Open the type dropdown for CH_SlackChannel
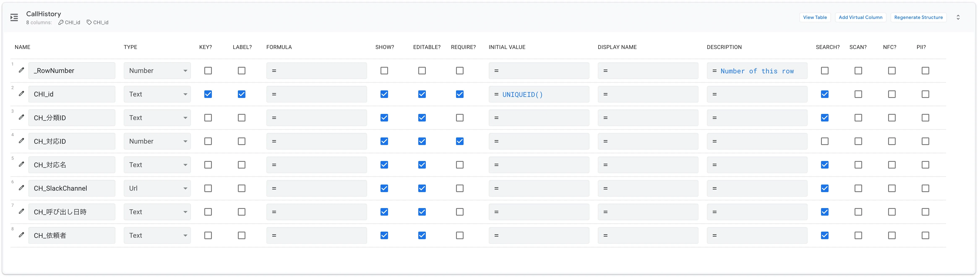The image size is (980, 277). (157, 188)
